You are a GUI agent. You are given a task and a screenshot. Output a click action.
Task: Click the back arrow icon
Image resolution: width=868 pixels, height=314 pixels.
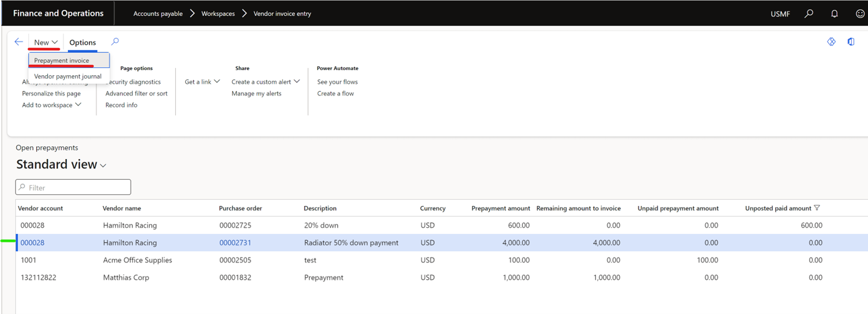(x=18, y=42)
